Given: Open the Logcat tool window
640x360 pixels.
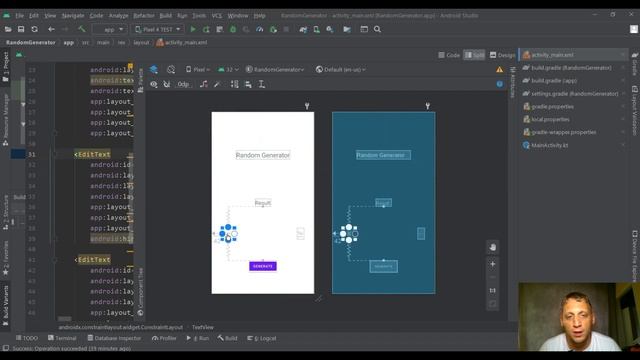Looking at the screenshot, I should click(262, 338).
